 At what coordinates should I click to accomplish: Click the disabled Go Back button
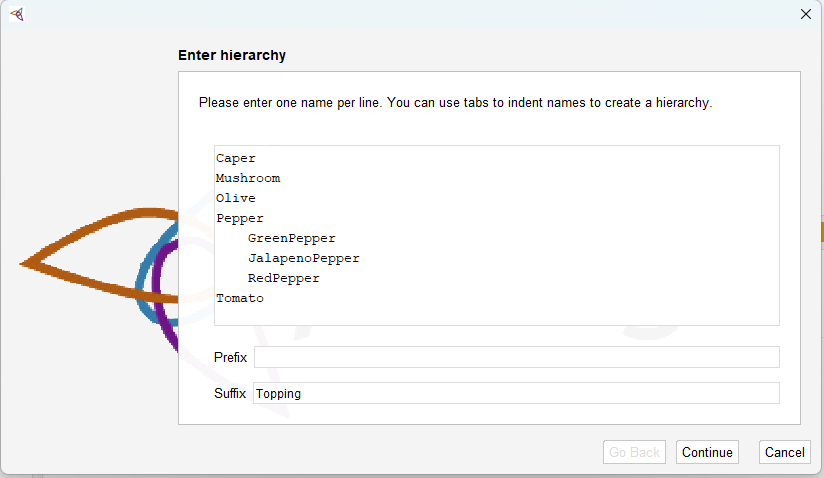pyautogui.click(x=634, y=452)
